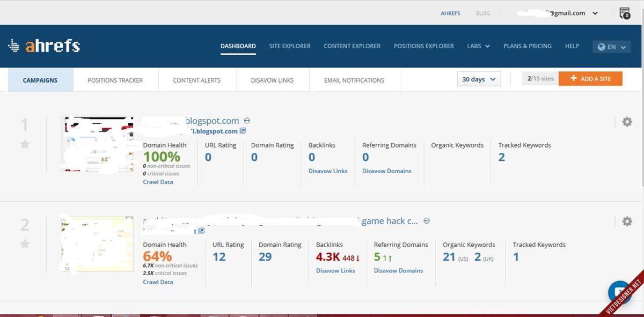Click the ADD A SITE button
The height and width of the screenshot is (317, 644).
click(590, 78)
